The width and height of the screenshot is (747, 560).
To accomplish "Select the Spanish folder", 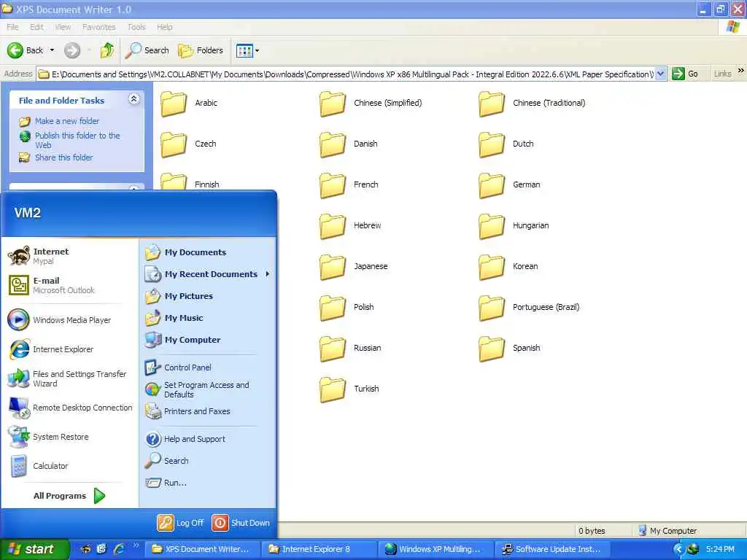I will (x=509, y=349).
